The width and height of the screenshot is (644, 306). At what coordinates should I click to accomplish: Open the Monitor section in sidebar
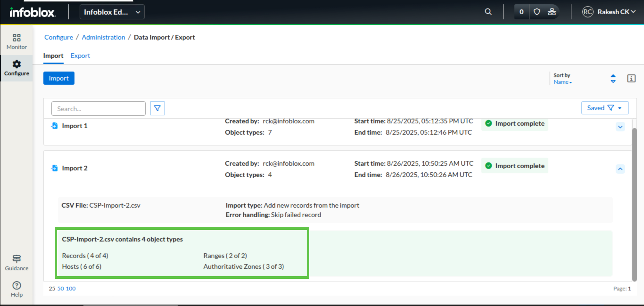click(x=17, y=41)
